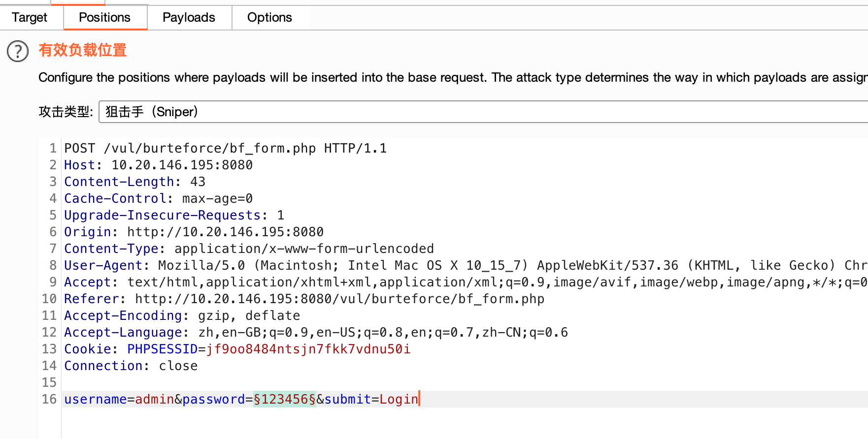Click the submit=Login parameter

[371, 399]
